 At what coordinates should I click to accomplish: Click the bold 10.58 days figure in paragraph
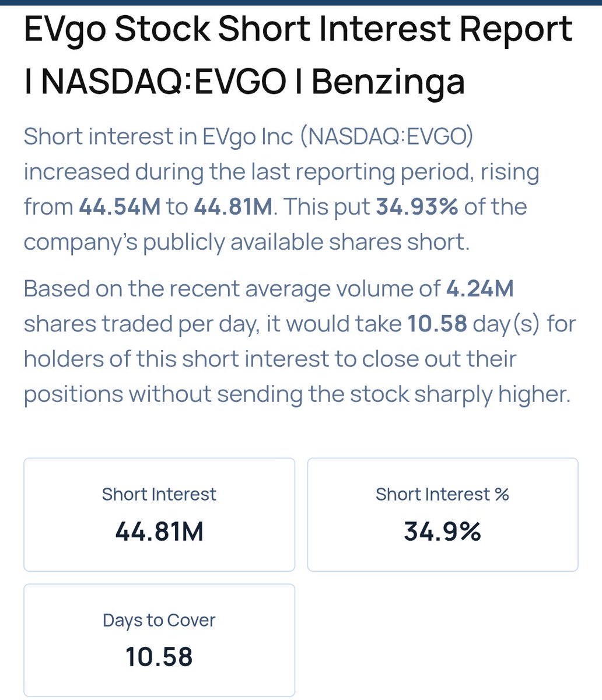click(437, 324)
